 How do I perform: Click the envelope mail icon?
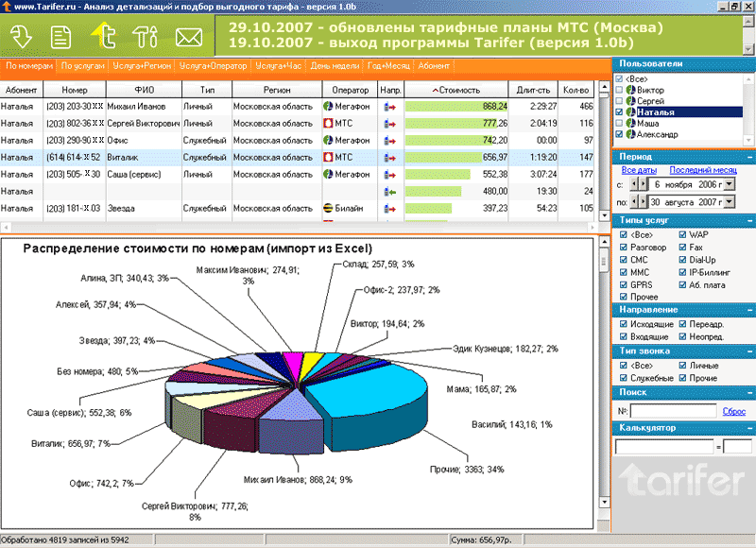tap(189, 37)
